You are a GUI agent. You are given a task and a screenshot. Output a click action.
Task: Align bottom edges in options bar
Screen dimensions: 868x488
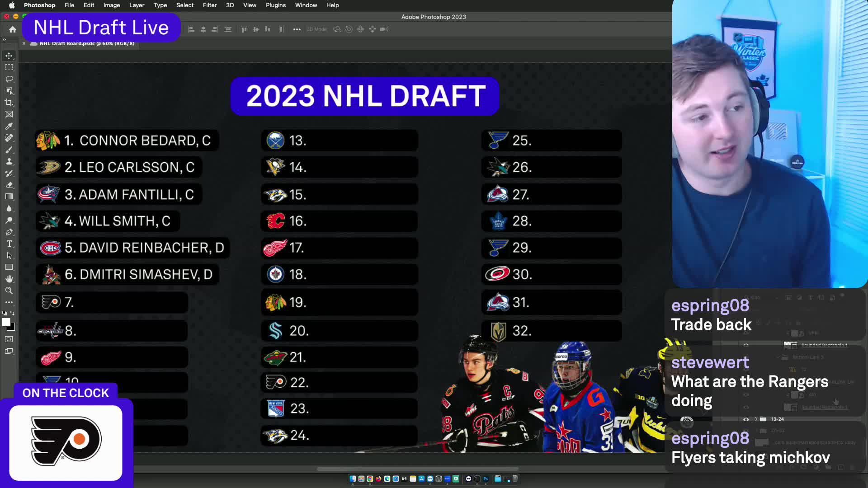[x=268, y=29]
